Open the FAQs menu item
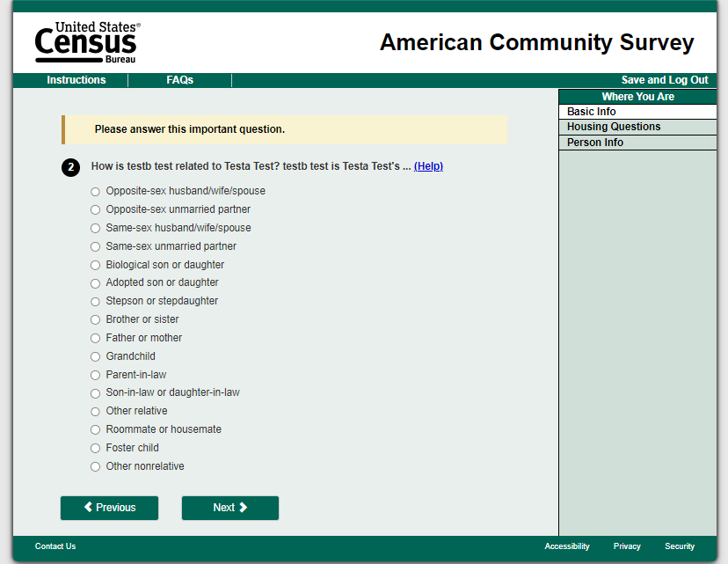728x564 pixels. (179, 80)
